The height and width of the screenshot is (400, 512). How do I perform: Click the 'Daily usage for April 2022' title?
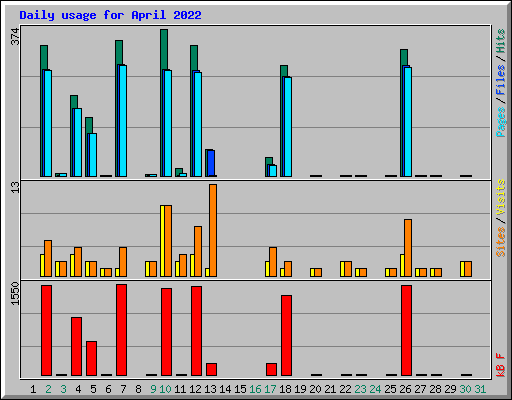[110, 15]
